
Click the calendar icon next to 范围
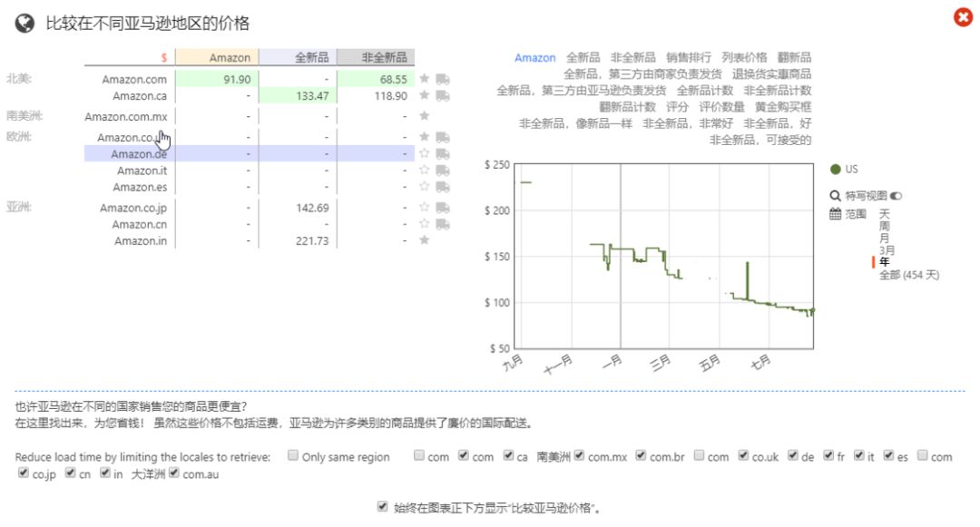[835, 214]
